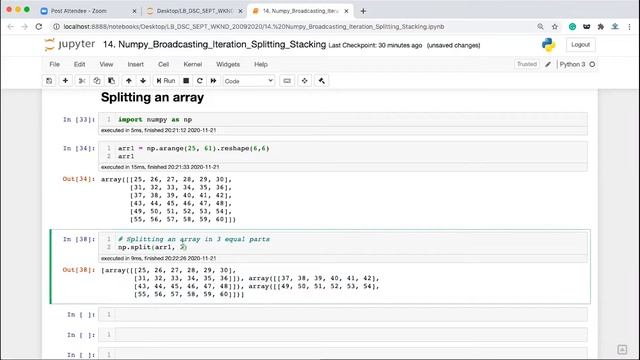Click the Splitting an array heading

coord(152,98)
